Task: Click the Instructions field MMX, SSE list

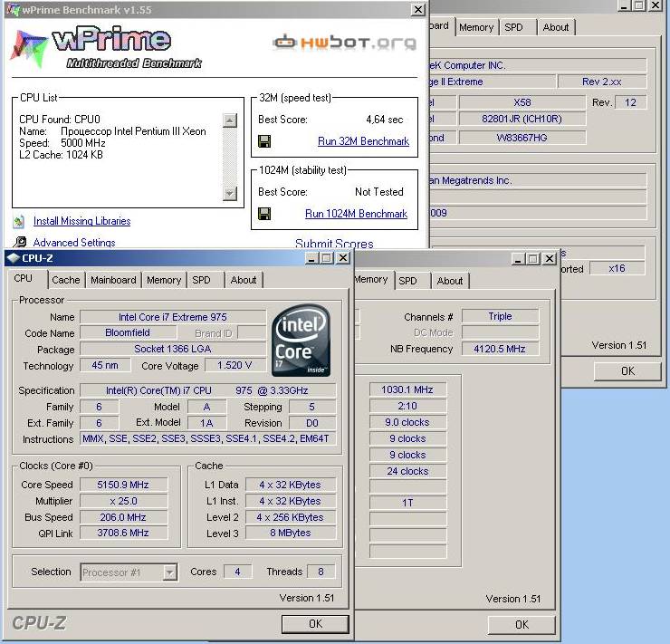Action: [207, 438]
